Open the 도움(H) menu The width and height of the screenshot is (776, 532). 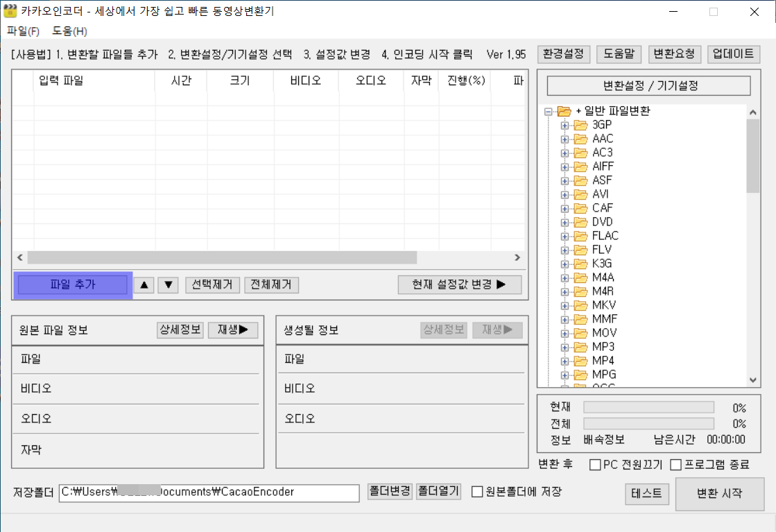70,31
